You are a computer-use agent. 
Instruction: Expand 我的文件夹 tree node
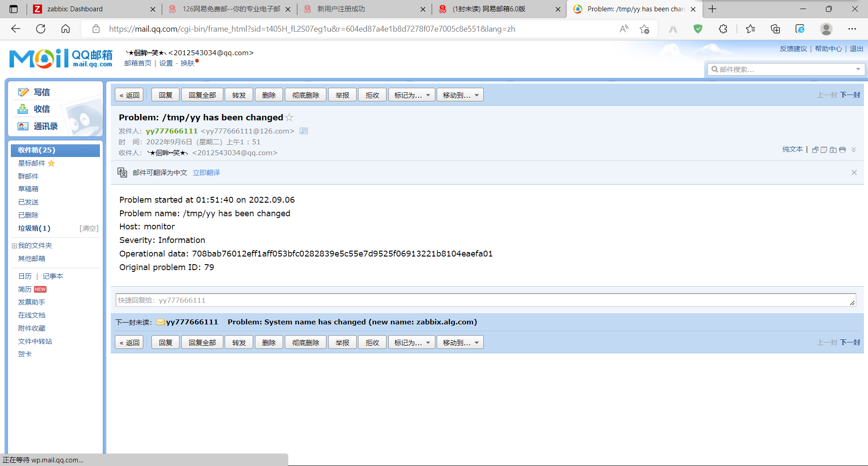pos(14,246)
